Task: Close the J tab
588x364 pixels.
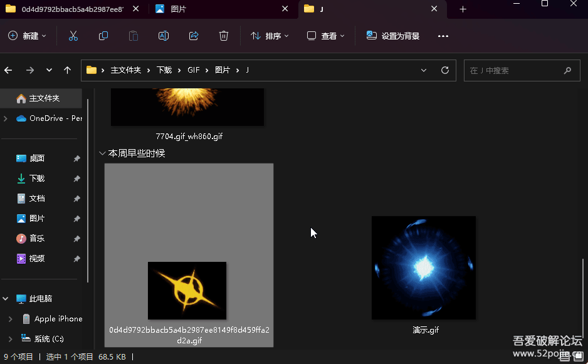Action: coord(434,9)
